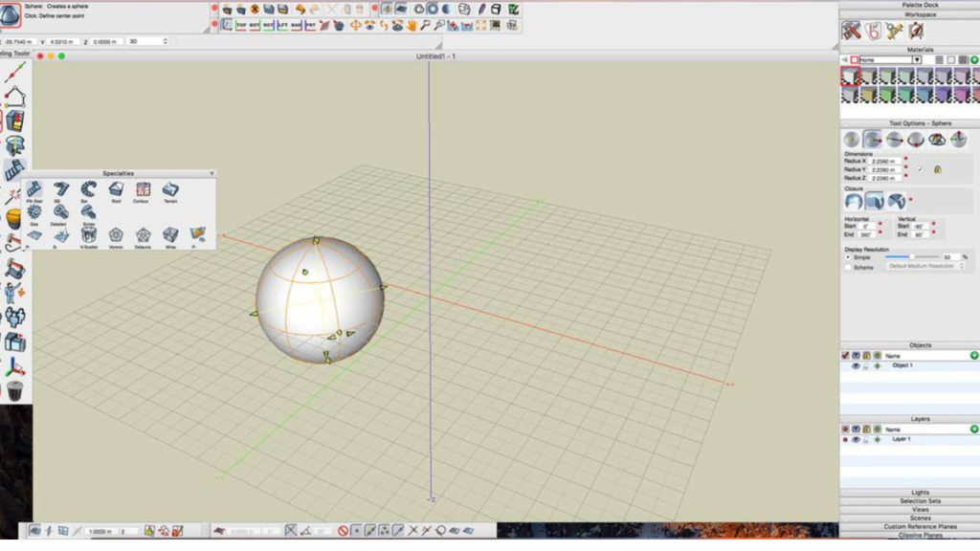Choose the Terrain tool icon
This screenshot has height=551, width=980.
(x=170, y=189)
